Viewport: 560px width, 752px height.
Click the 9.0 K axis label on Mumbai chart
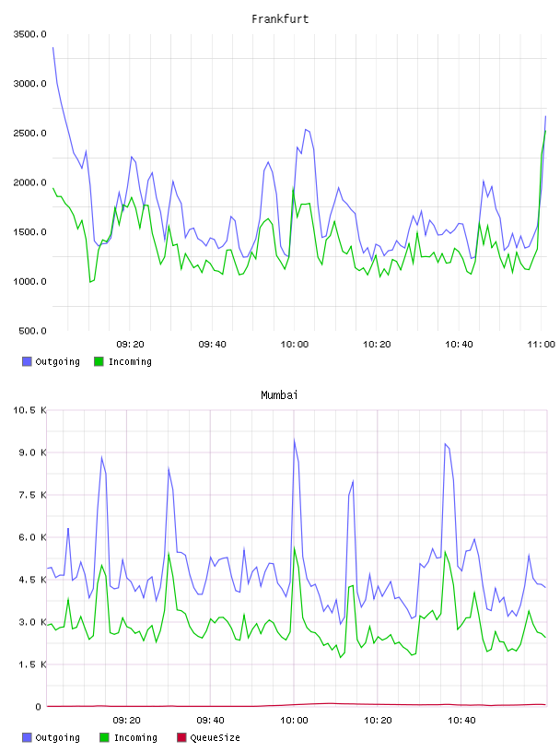click(32, 452)
